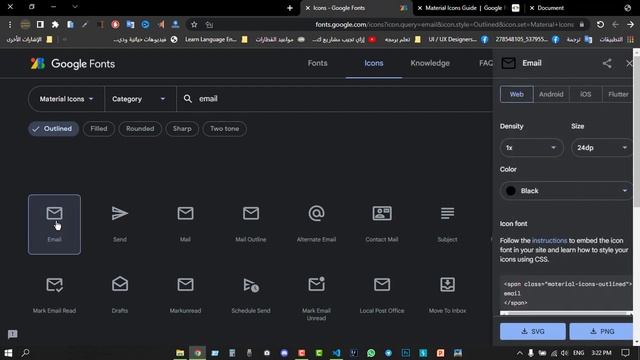Viewport: 640px width, 360px height.
Task: Open the Knowledge navigation tab
Action: point(430,63)
